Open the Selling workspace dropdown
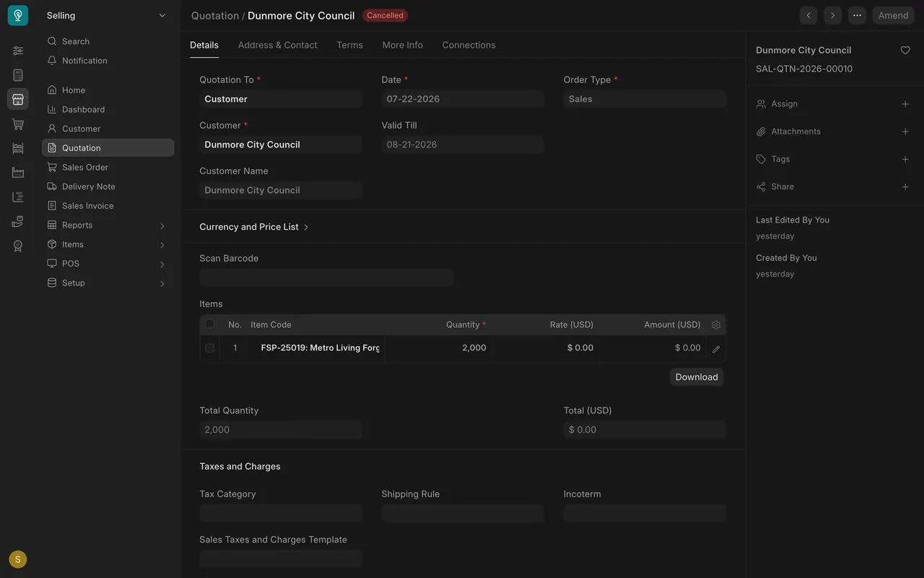924x578 pixels. click(x=107, y=15)
